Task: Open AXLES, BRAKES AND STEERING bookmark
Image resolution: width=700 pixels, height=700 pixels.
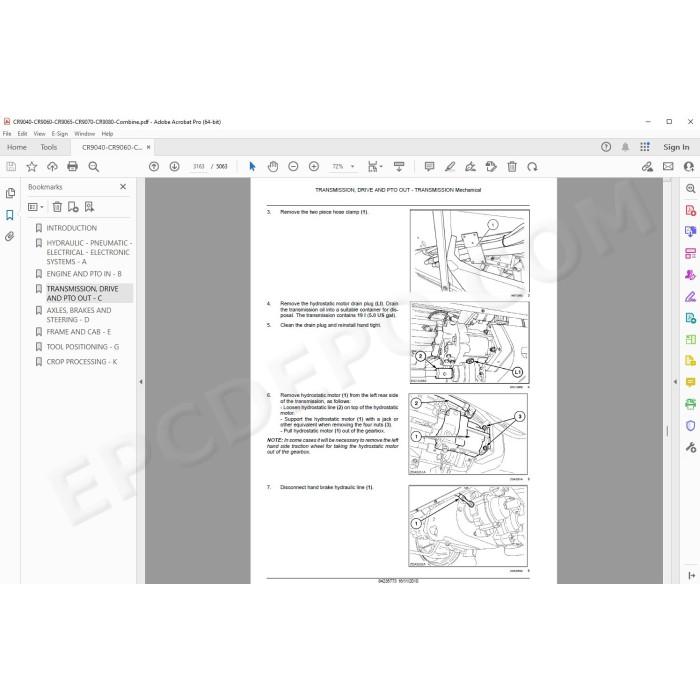Action: 79,315
